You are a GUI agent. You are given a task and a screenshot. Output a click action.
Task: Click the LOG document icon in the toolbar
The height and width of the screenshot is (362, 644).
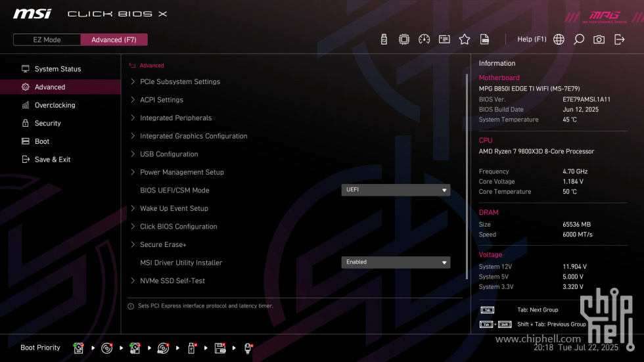484,39
